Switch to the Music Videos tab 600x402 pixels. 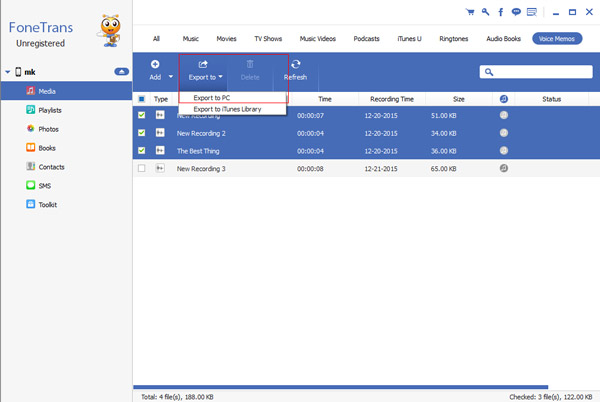(x=318, y=39)
